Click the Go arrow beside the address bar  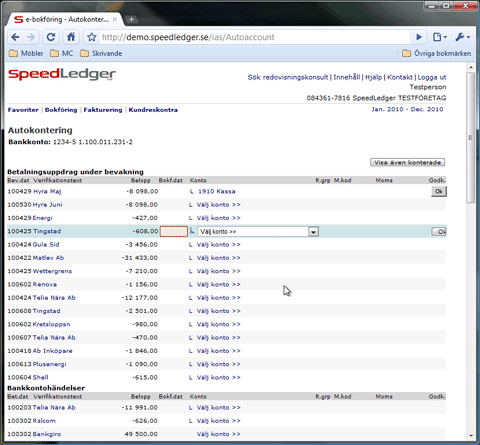pyautogui.click(x=419, y=37)
